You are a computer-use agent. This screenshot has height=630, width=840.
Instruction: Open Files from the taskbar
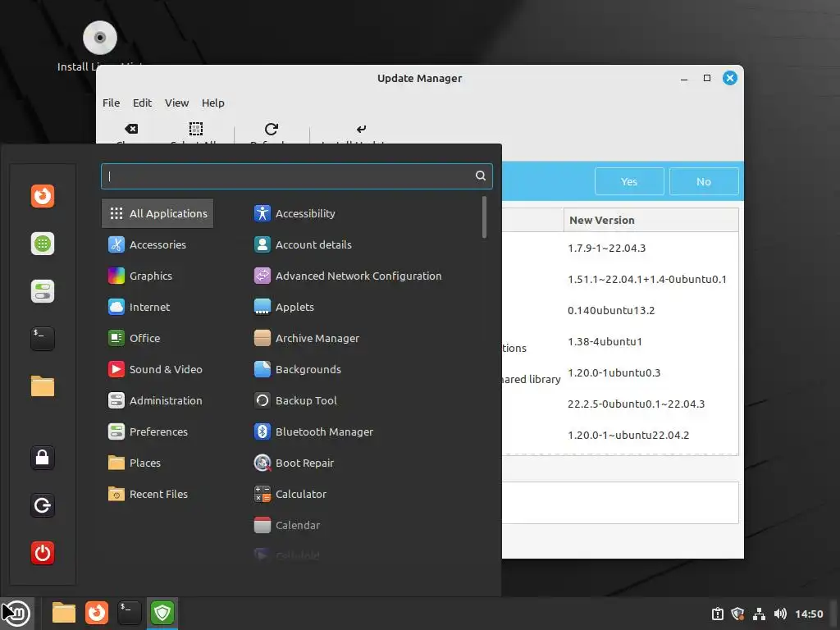[x=64, y=613]
